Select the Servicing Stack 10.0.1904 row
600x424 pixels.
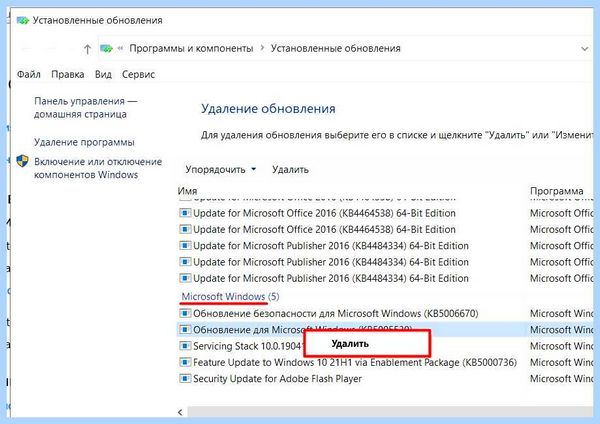pos(249,346)
